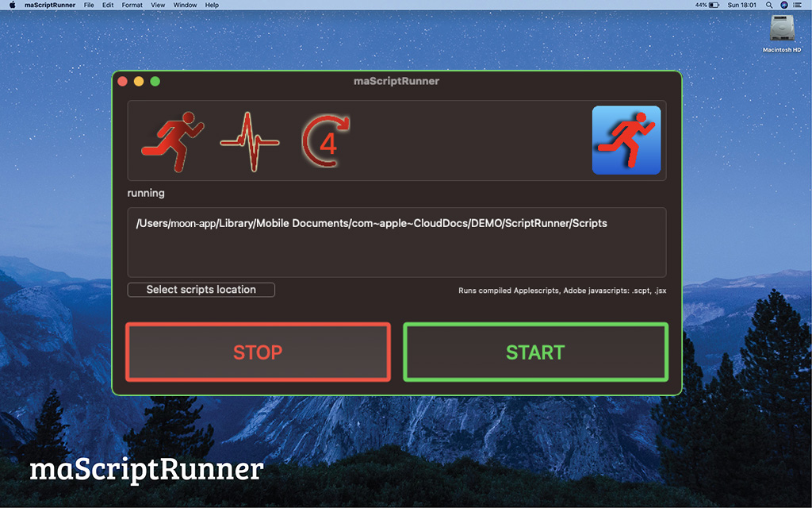The height and width of the screenshot is (508, 812).
Task: Click Select scripts location button
Action: click(x=201, y=290)
